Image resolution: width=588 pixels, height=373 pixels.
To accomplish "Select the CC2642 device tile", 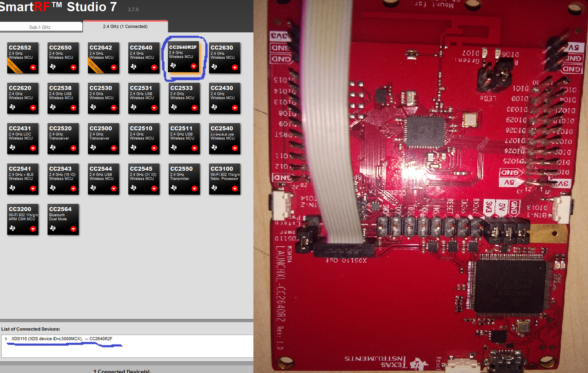I will [x=104, y=58].
